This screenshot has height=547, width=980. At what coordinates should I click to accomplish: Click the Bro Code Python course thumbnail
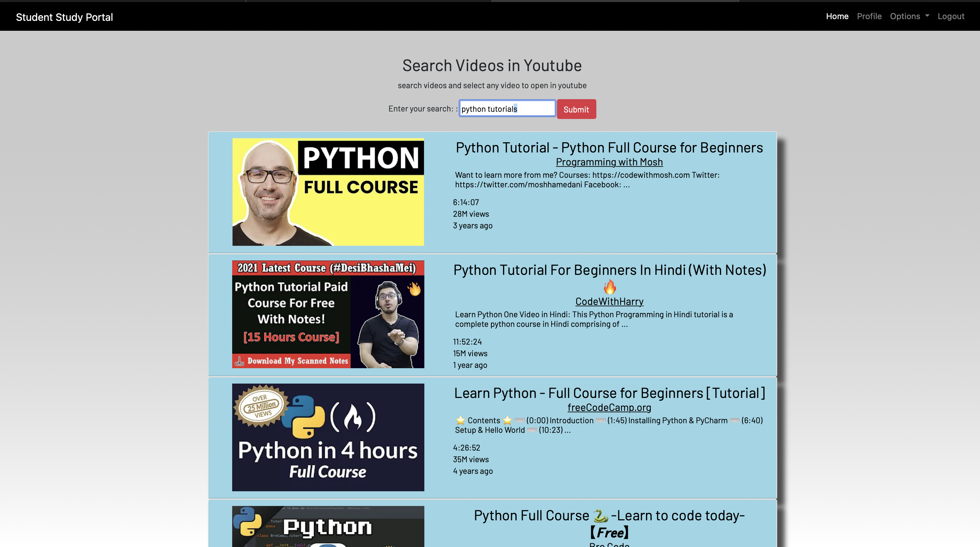[x=328, y=529]
